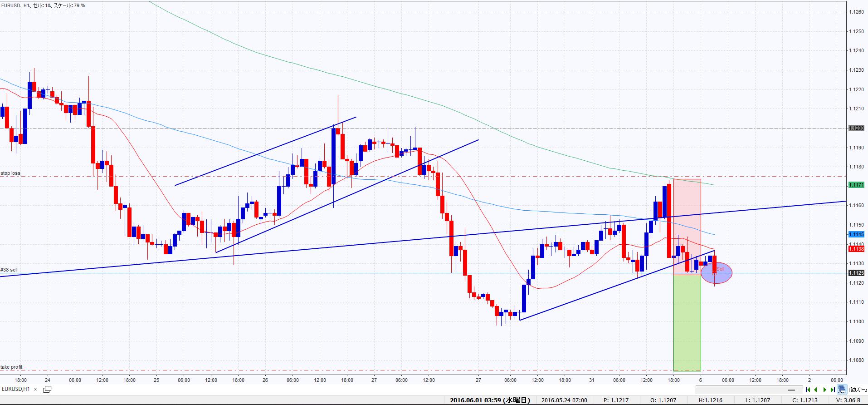
Task: Click the gray 1.1200 level price tag
Action: coord(856,128)
